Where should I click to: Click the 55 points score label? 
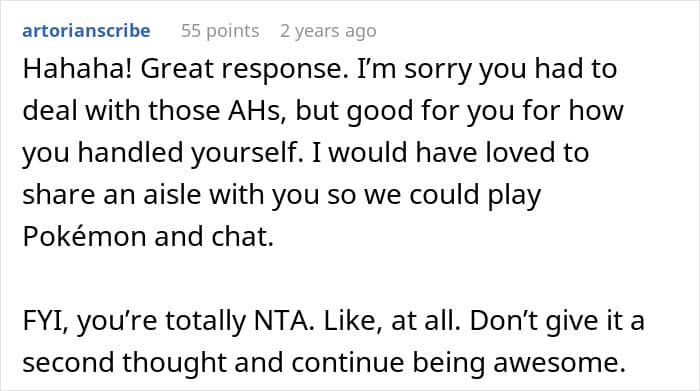tap(220, 31)
